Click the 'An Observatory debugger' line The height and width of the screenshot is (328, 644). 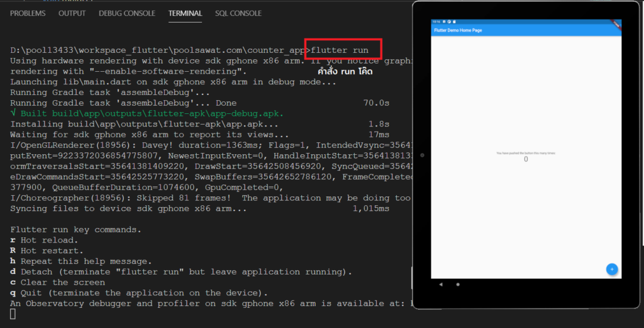(211, 303)
